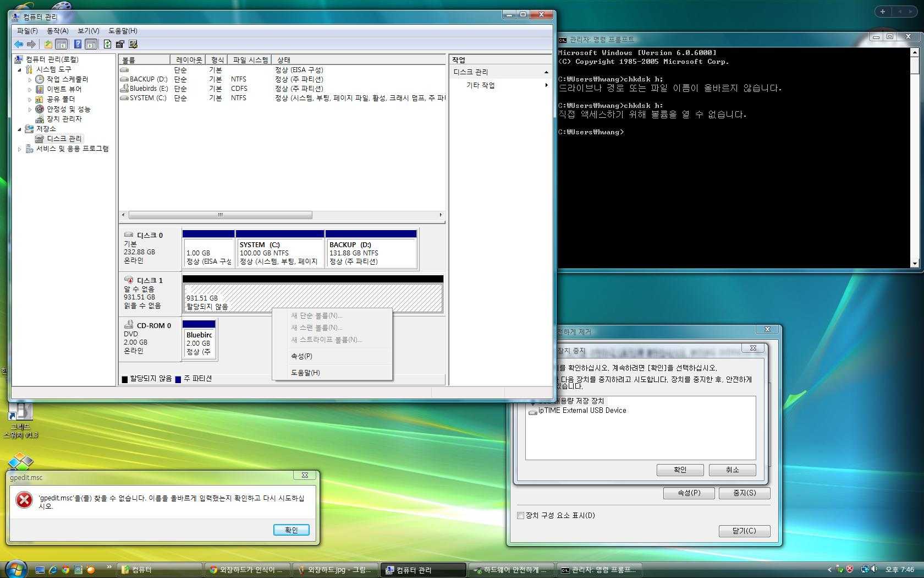Toggle the Show/Hide Action Pane toolbar icon

[x=91, y=44]
